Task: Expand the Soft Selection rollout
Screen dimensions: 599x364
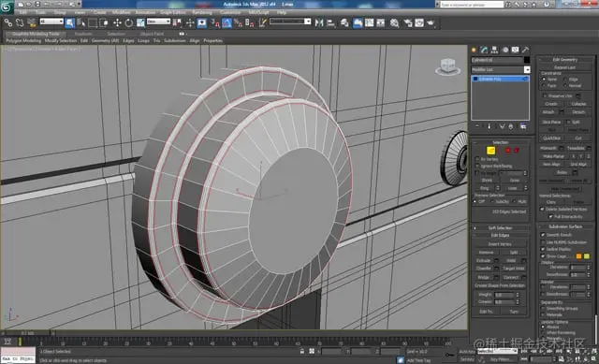Action: 500,227
